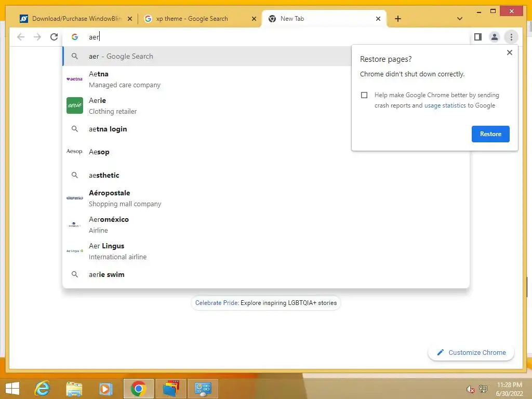Click the Aesop logo icon
This screenshot has height=399, width=532.
click(75, 151)
